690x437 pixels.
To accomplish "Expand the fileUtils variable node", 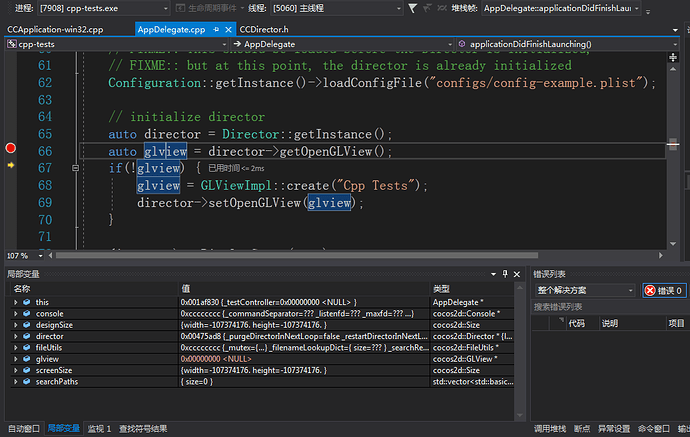I will (15, 346).
